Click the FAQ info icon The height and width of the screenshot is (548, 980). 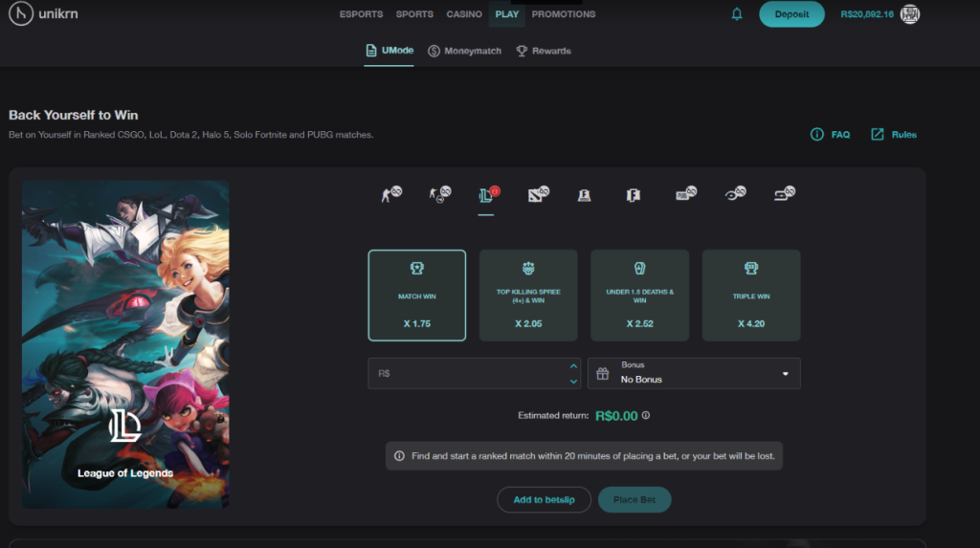point(817,134)
